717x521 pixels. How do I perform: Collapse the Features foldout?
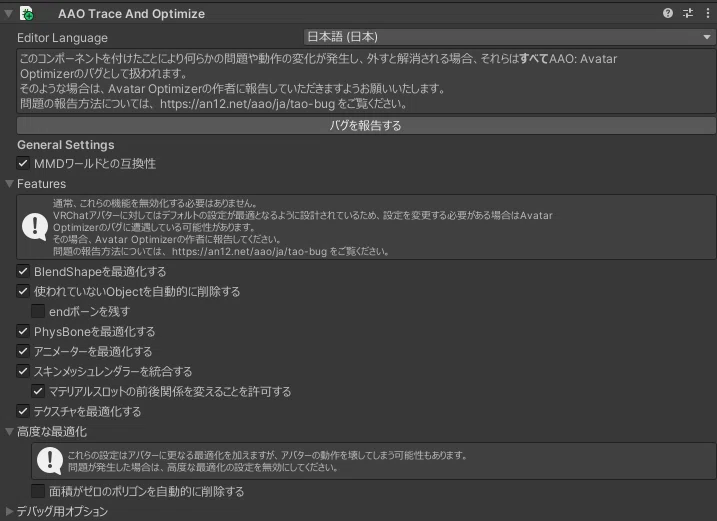9,183
